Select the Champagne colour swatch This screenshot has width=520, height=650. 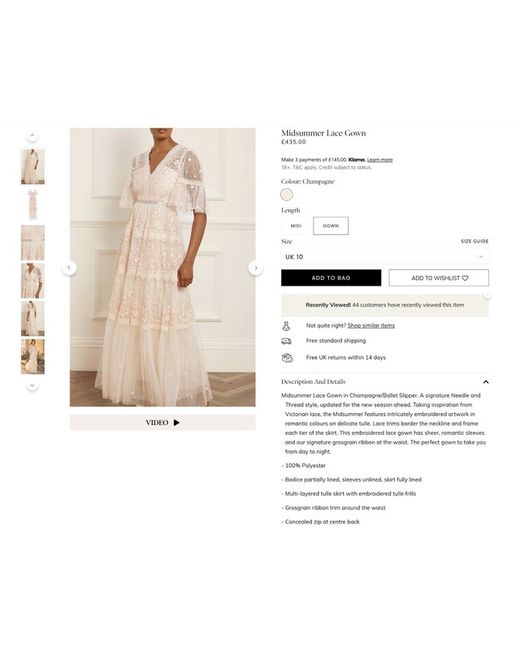[x=287, y=194]
